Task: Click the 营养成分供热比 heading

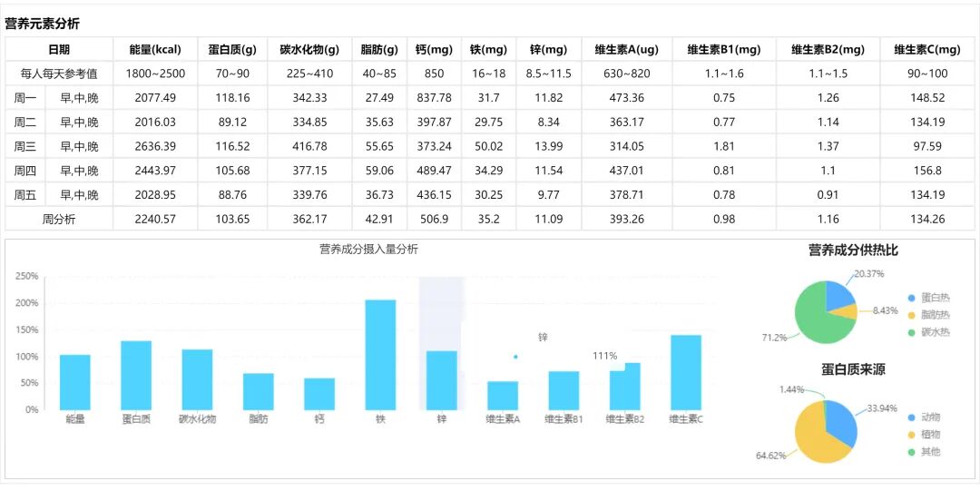Action: click(853, 250)
